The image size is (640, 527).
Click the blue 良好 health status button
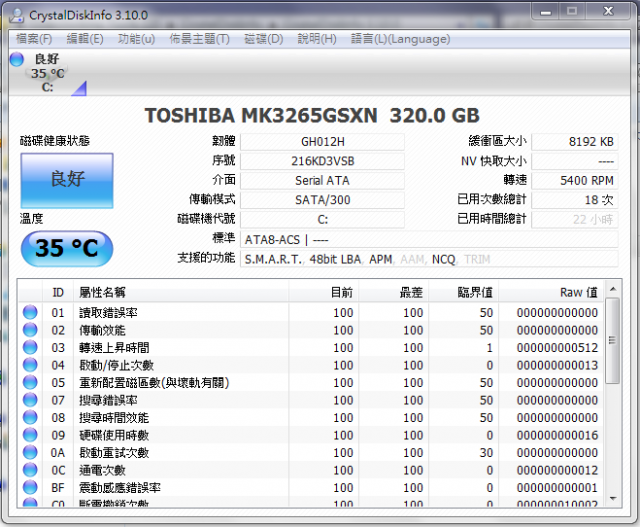coord(67,180)
